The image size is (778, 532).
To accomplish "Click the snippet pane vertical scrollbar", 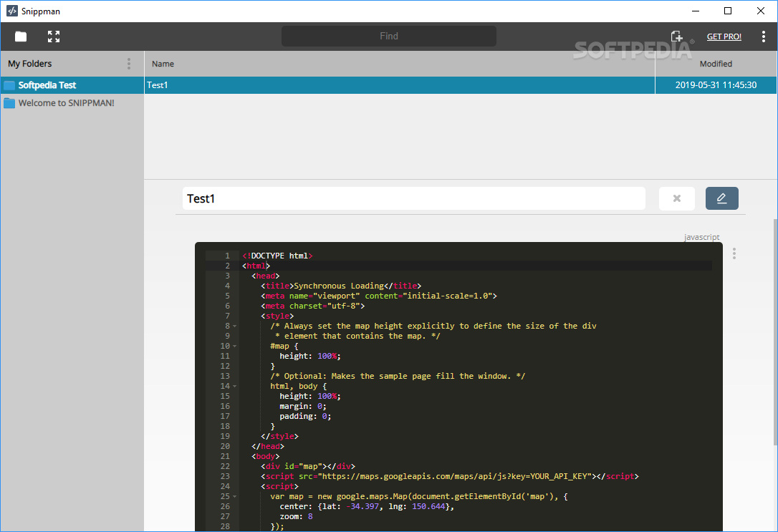I will click(x=775, y=332).
